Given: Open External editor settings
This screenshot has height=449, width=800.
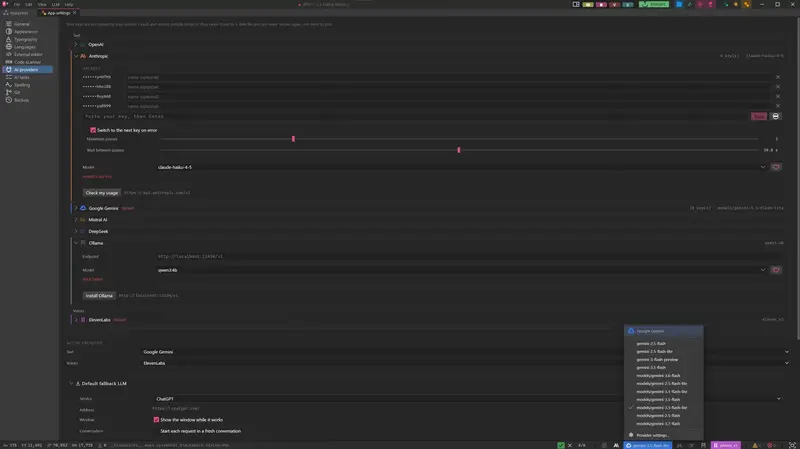Looking at the screenshot, I should click(x=28, y=55).
